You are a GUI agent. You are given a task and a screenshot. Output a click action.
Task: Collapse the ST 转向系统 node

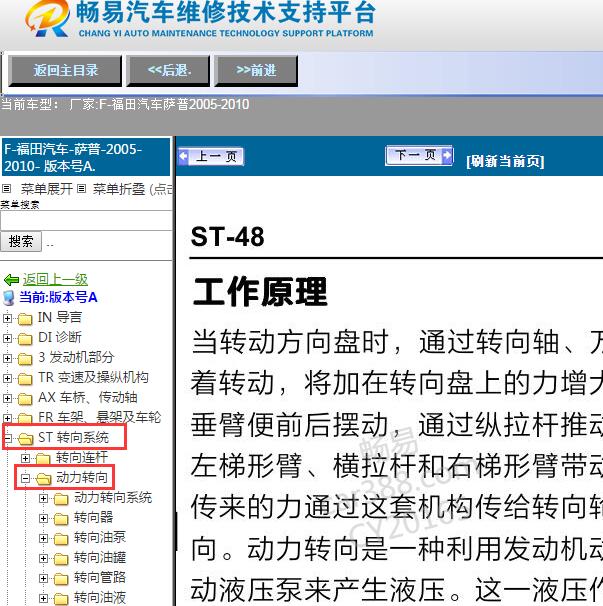[x=7, y=438]
